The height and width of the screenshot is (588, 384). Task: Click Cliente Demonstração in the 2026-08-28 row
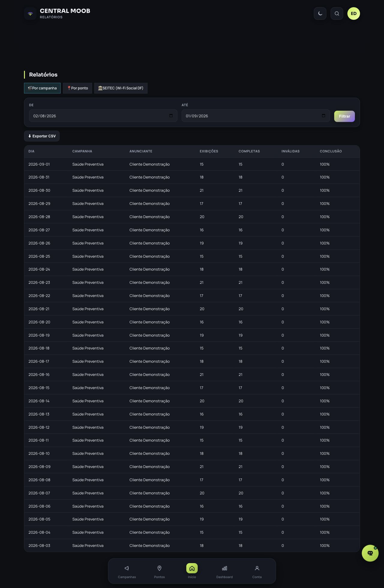[149, 217]
